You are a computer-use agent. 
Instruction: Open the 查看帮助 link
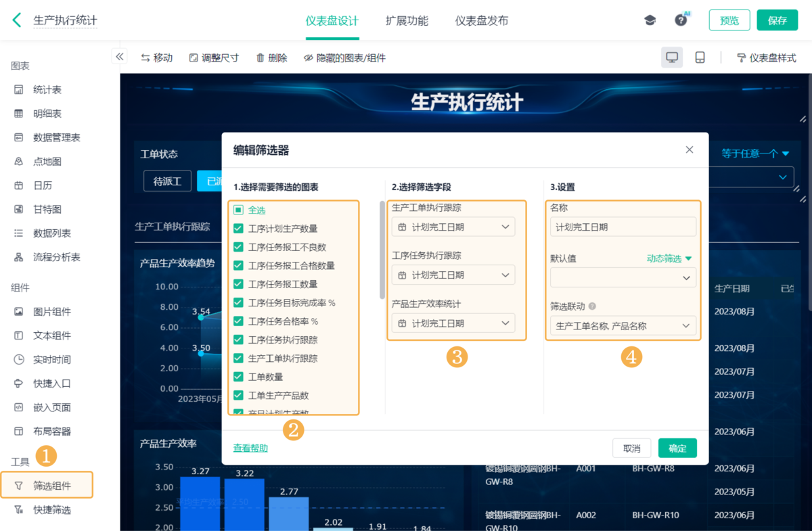[250, 448]
